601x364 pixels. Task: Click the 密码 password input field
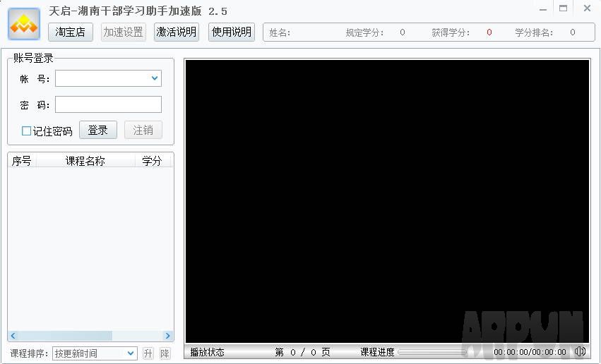coord(108,105)
